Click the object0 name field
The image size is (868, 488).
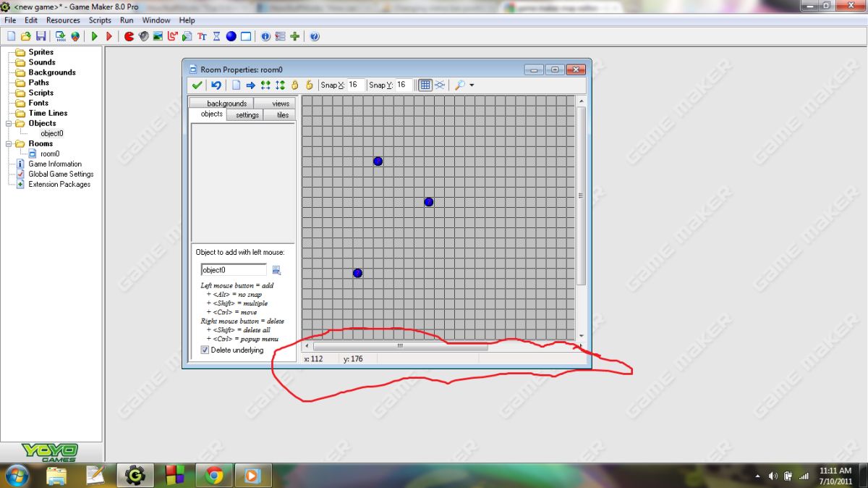[234, 270]
